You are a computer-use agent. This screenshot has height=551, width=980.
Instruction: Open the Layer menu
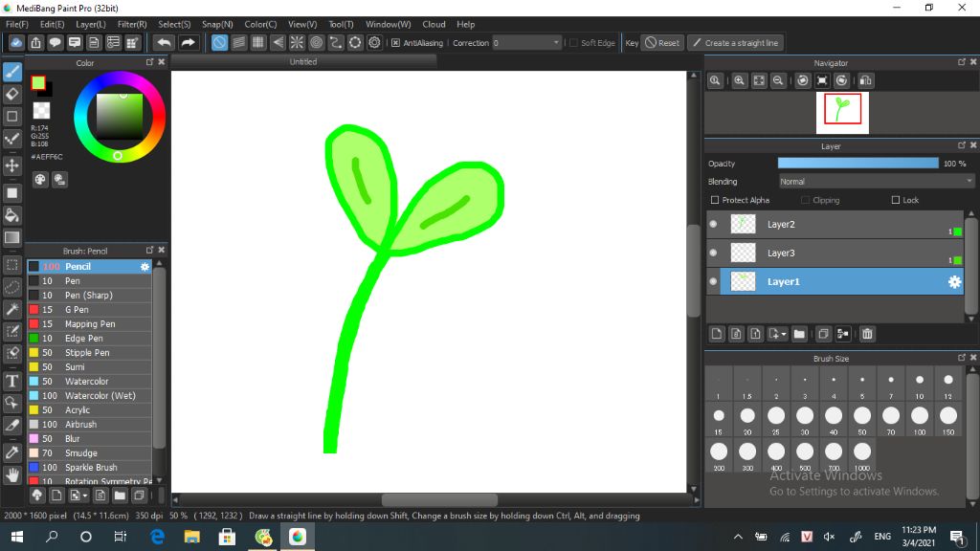(x=91, y=24)
